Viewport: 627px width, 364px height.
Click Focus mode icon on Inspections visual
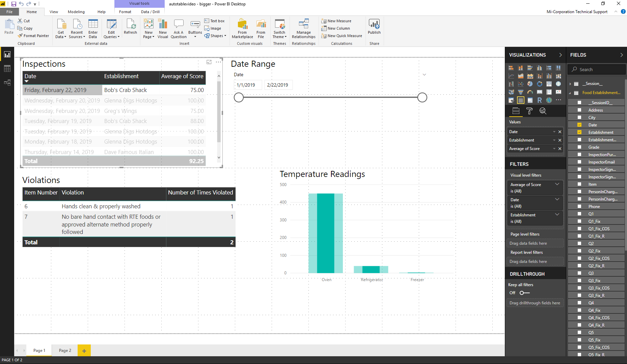click(209, 62)
